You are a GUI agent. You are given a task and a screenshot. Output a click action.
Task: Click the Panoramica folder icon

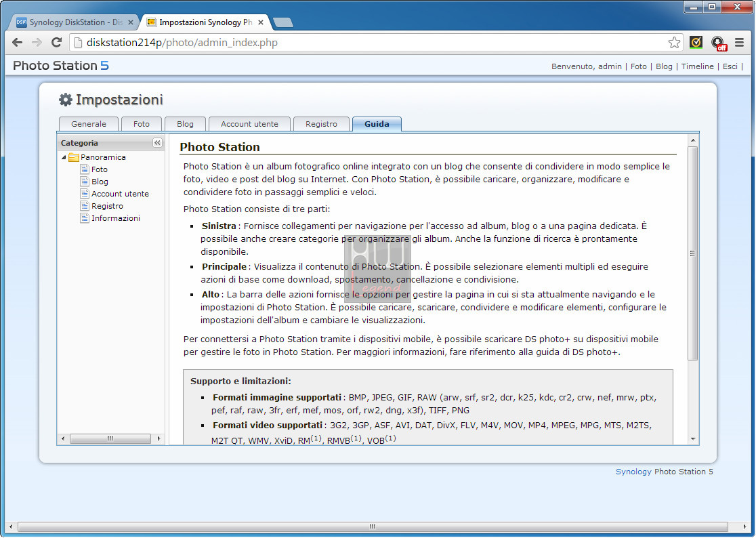pyautogui.click(x=74, y=157)
